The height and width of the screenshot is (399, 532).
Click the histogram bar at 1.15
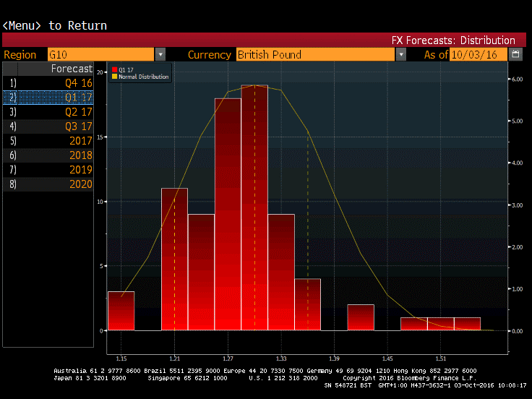pos(121,311)
